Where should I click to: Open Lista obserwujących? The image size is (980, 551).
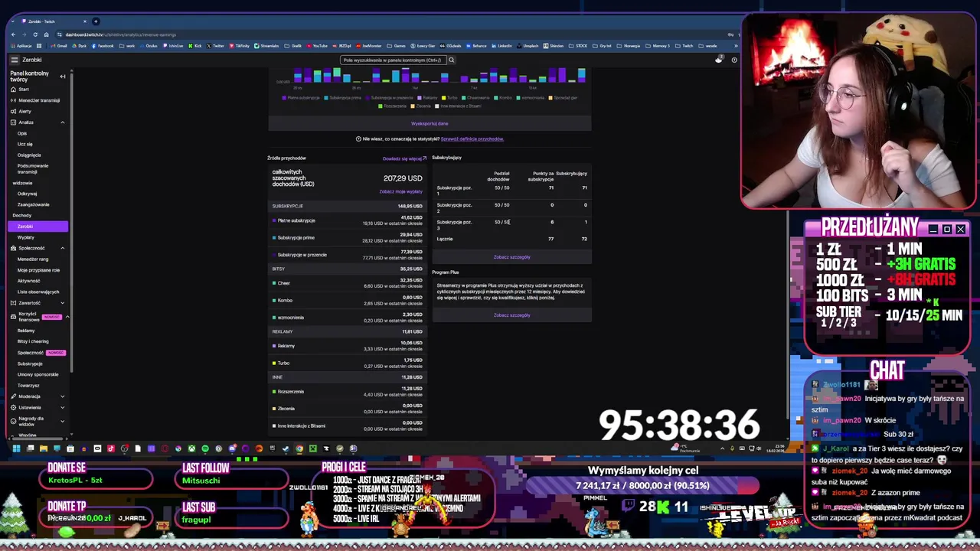[x=38, y=292]
